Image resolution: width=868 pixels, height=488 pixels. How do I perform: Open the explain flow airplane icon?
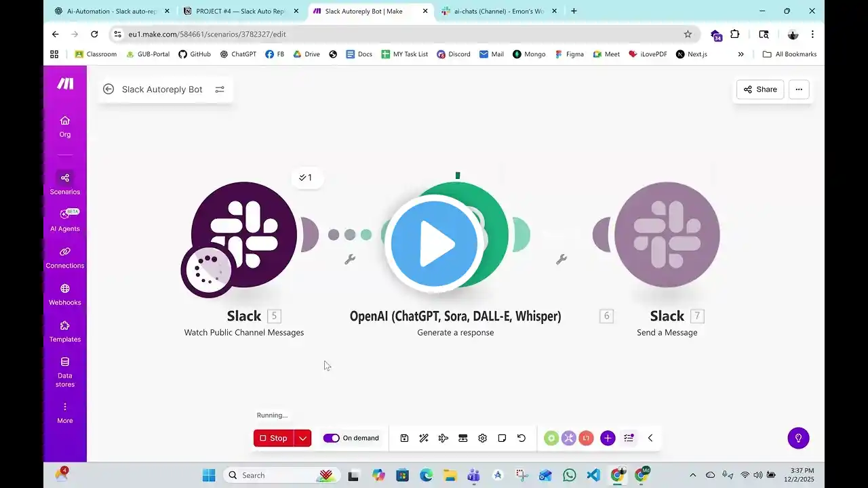tap(443, 438)
